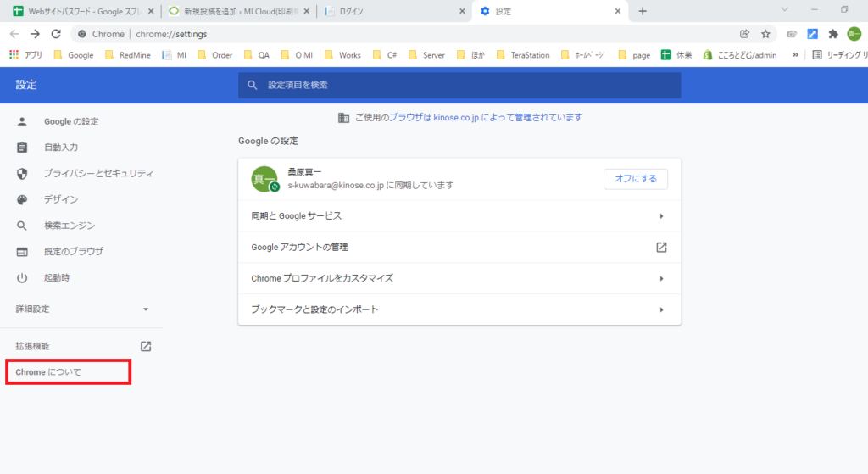Click the blue extension icon in toolbar
Screen dimensions: 868x474
[x=812, y=34]
